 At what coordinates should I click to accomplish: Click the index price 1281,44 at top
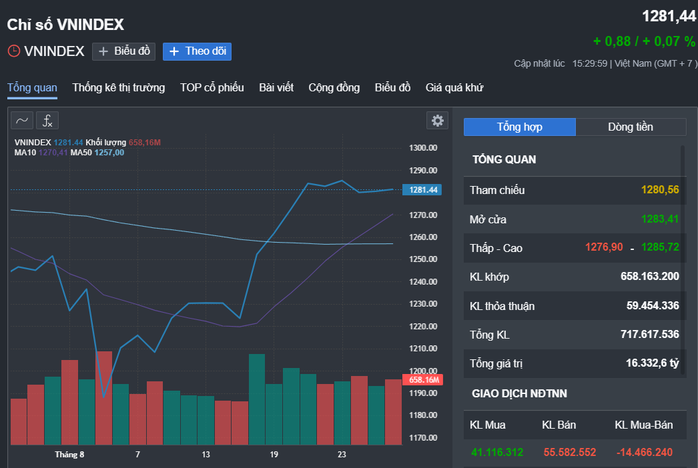pyautogui.click(x=669, y=17)
